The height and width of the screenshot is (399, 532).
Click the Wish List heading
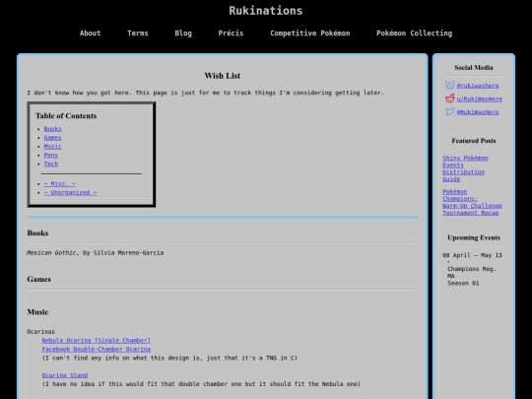pyautogui.click(x=223, y=76)
